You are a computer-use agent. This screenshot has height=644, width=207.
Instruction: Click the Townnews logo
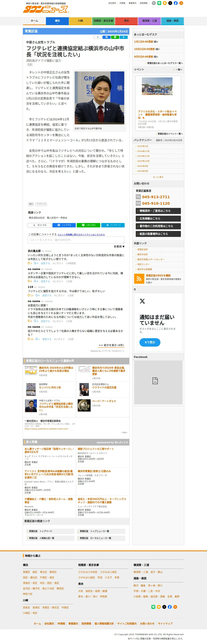(x=45, y=10)
